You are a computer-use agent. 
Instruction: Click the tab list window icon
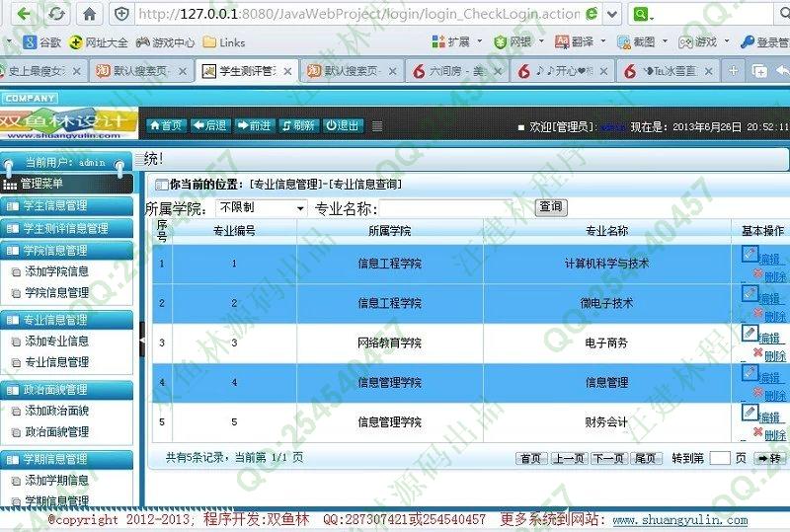[759, 71]
